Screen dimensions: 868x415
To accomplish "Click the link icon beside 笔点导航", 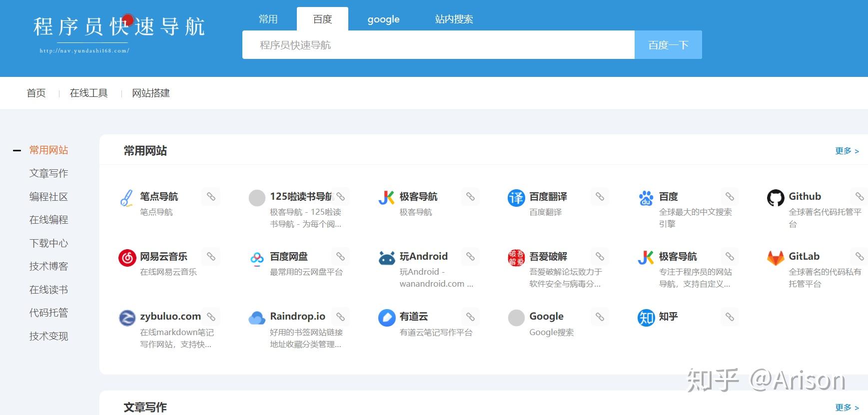I will (x=211, y=196).
